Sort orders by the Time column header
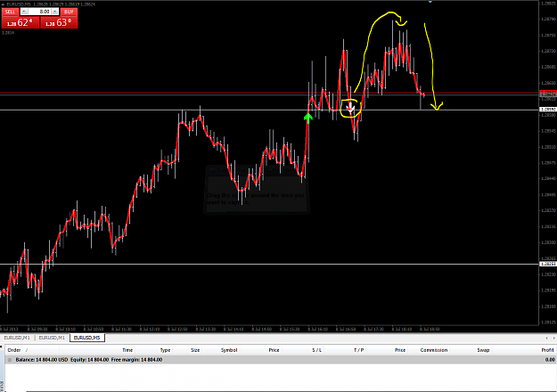557x392 pixels. pos(127,350)
